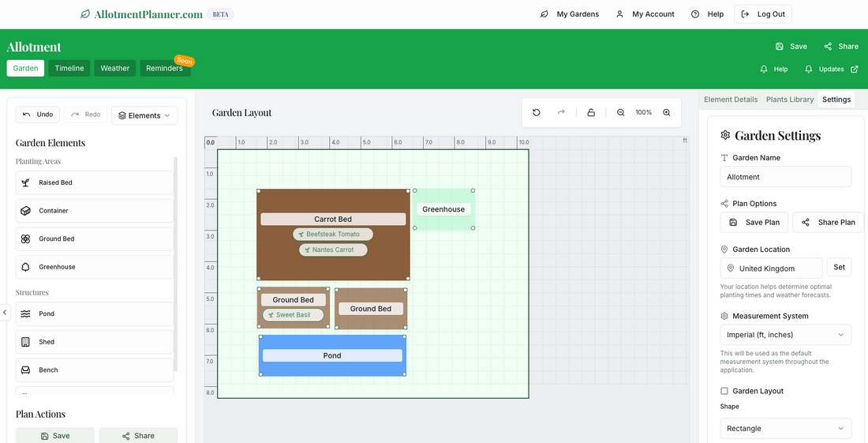
Task: Click the Garden Name input field
Action: click(785, 177)
